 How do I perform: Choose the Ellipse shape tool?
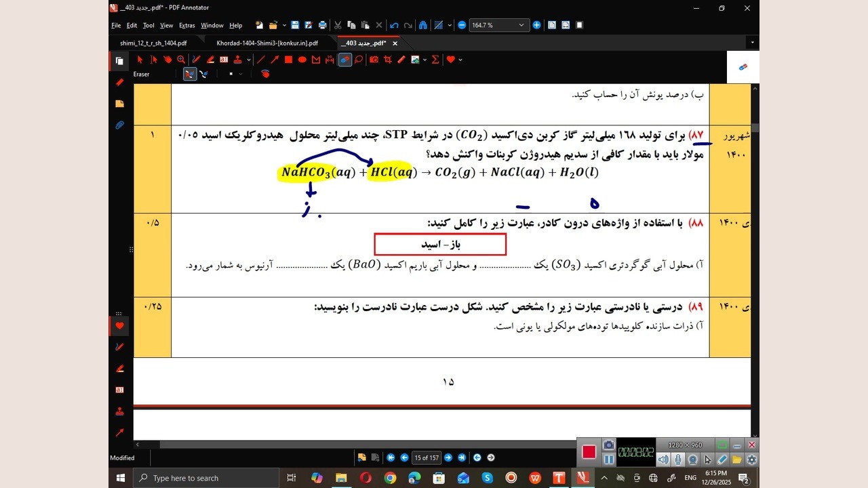[302, 60]
